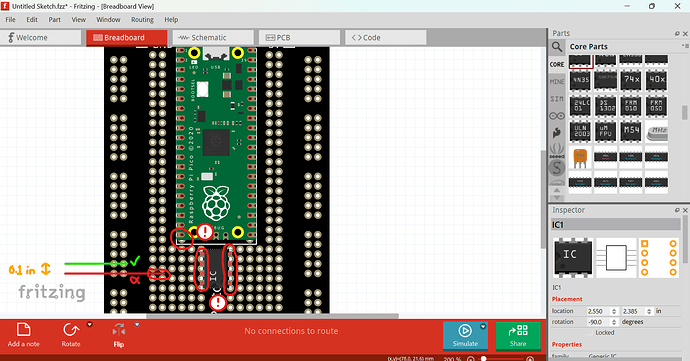Select the 24LC01 EEPROM part

(x=580, y=106)
